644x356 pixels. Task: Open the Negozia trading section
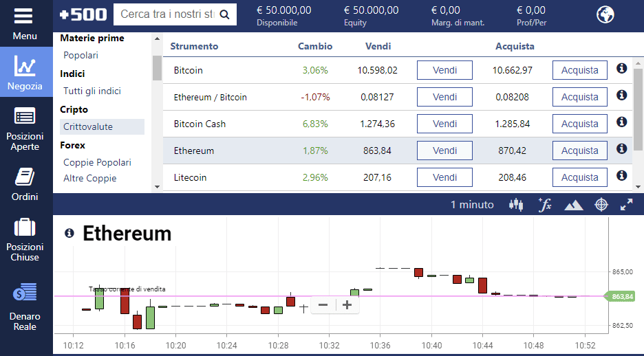(x=25, y=71)
